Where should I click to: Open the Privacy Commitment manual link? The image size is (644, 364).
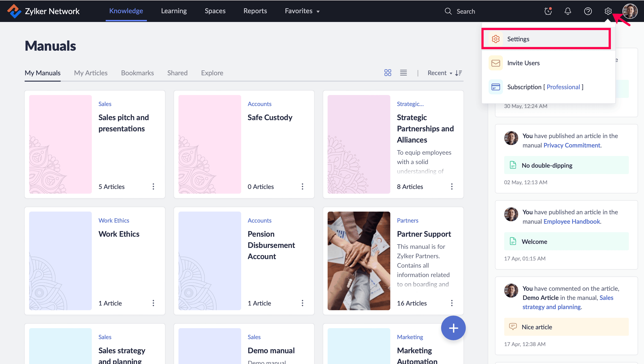(572, 145)
